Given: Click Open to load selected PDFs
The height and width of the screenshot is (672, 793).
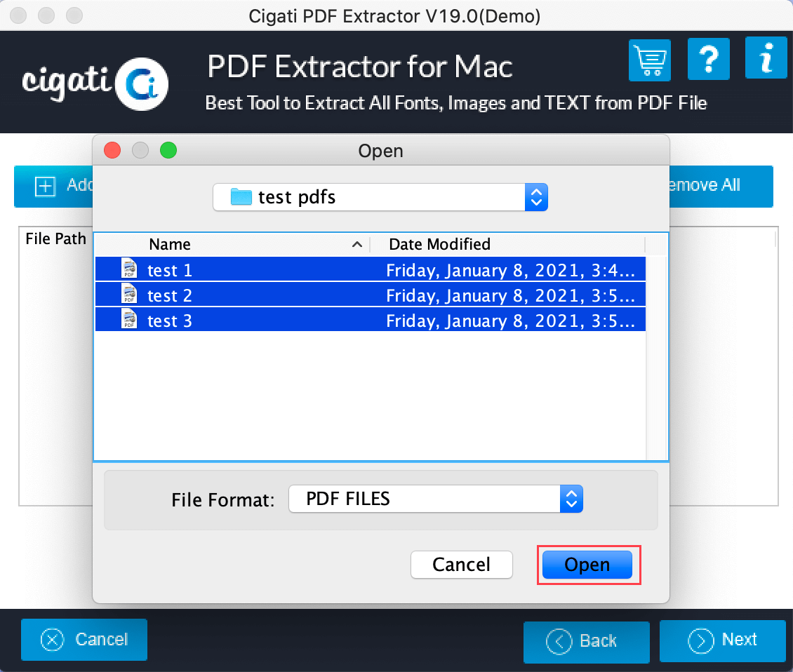Looking at the screenshot, I should (587, 564).
